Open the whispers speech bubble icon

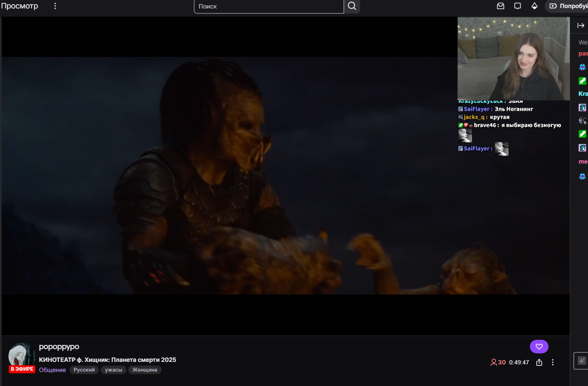tap(518, 6)
